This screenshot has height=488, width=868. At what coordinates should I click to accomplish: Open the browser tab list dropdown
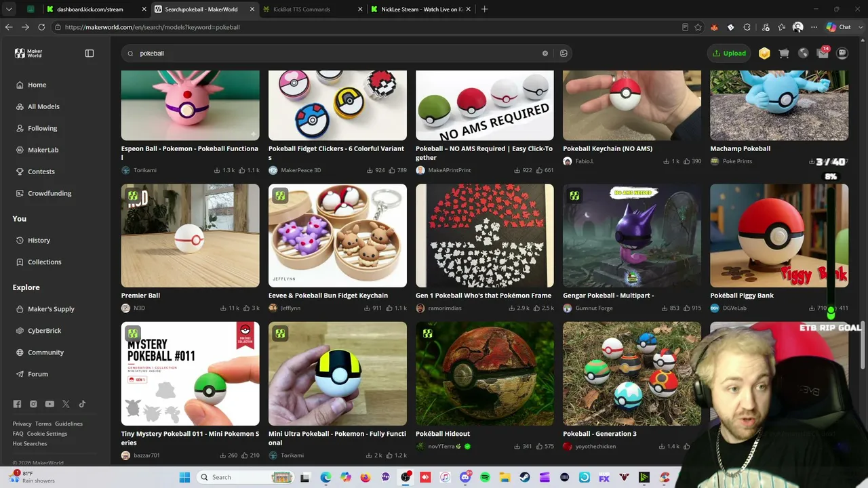tap(9, 9)
